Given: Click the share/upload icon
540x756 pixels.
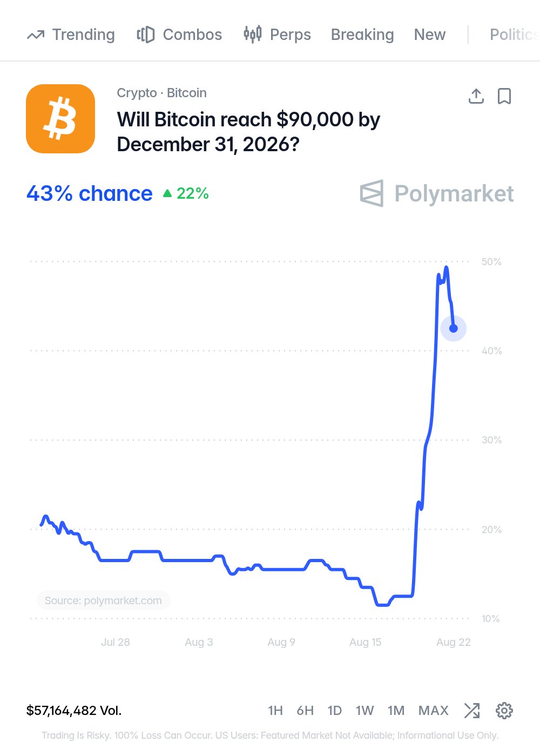Looking at the screenshot, I should pos(476,96).
